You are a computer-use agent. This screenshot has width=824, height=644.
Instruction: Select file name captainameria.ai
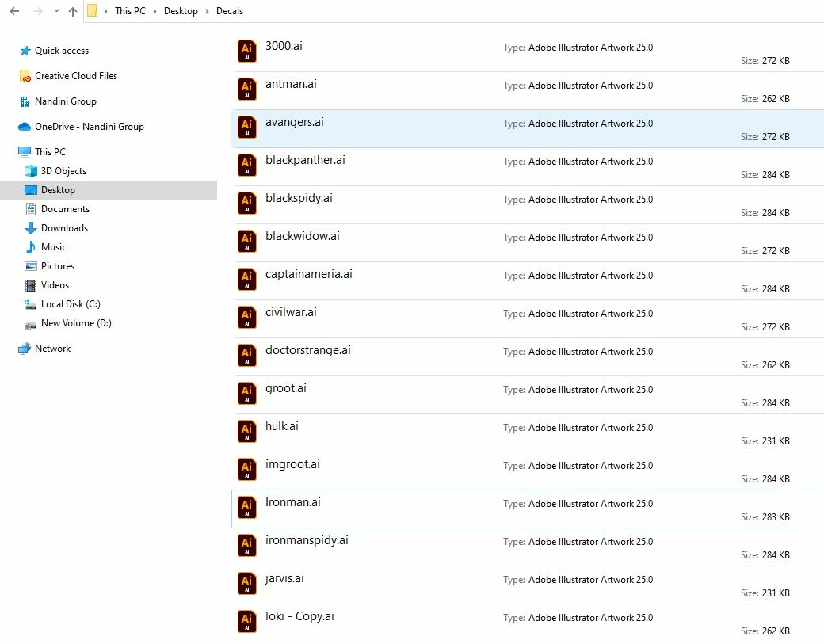pyautogui.click(x=309, y=274)
